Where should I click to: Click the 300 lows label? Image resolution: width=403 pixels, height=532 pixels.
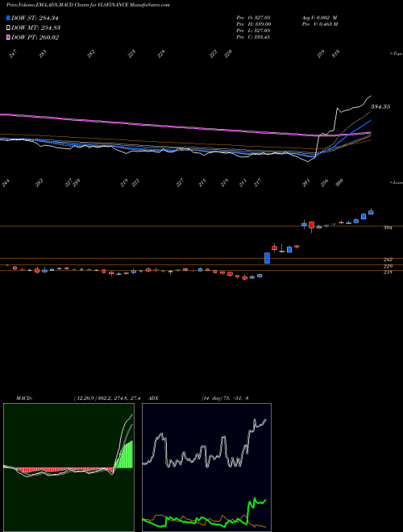click(x=339, y=183)
